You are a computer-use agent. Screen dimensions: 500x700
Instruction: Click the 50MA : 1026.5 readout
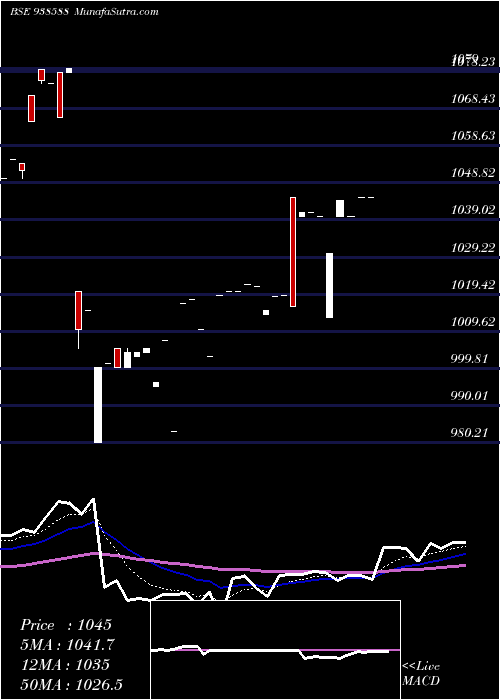(x=71, y=684)
